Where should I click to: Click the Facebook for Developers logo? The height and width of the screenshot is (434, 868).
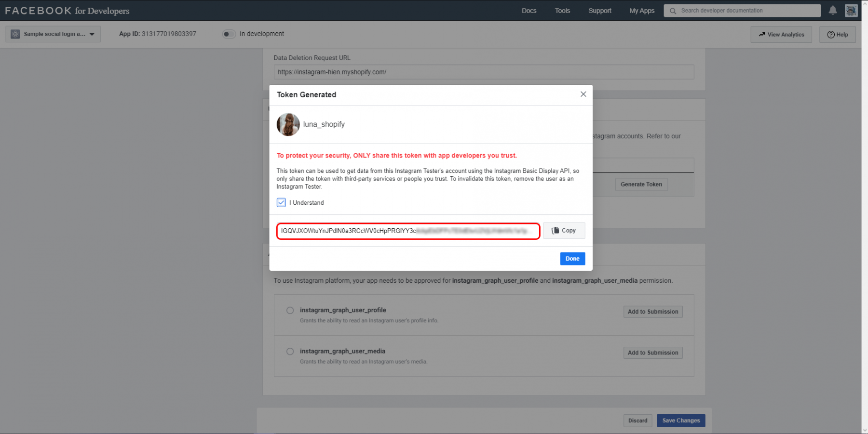click(67, 11)
